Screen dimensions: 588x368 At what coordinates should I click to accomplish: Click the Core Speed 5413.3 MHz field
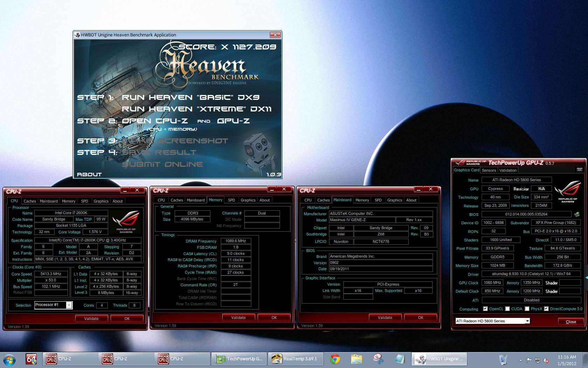point(51,274)
